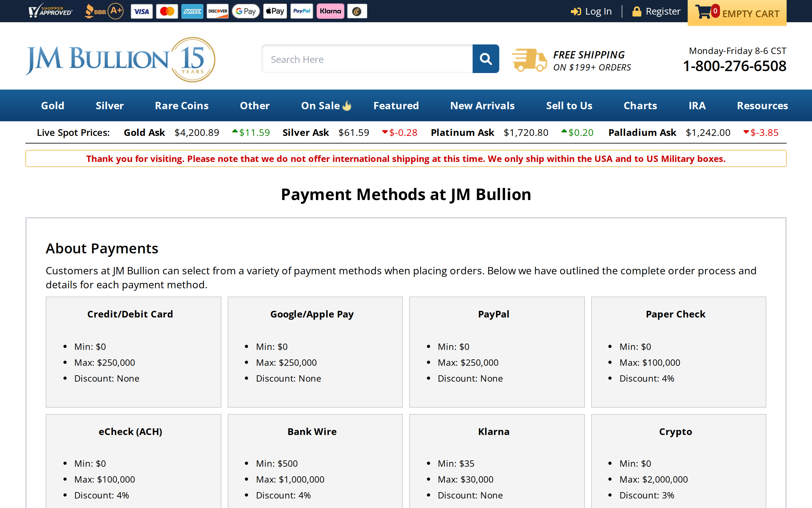Click Max: $30,000 under Klarna
This screenshot has height=508, width=812.
coord(465,479)
